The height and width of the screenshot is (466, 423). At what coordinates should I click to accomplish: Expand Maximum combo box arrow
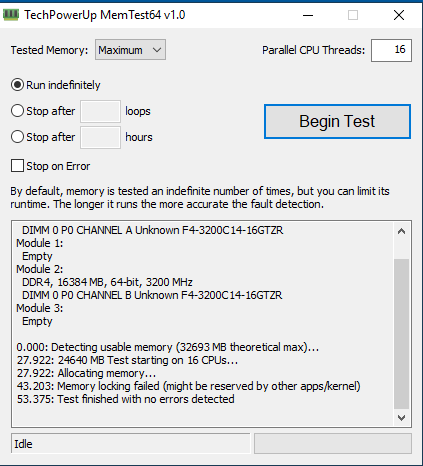point(157,50)
